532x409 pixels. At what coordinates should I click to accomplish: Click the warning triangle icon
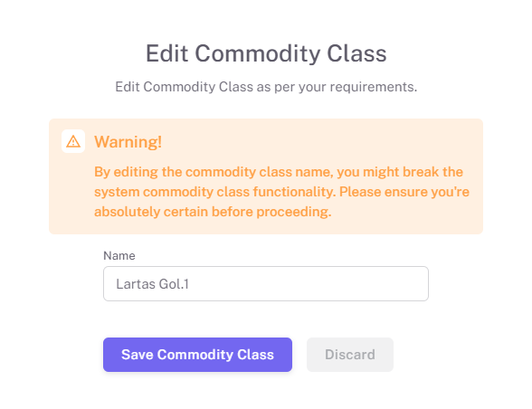click(x=73, y=141)
